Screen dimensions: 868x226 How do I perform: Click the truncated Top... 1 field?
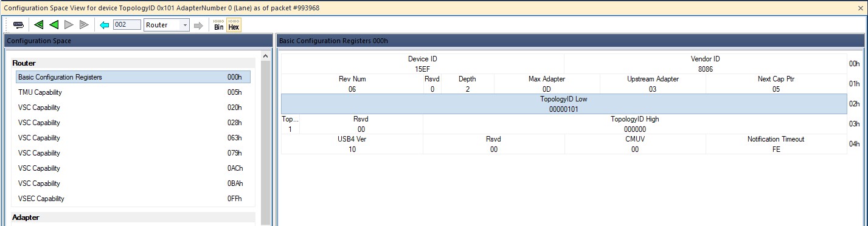pos(290,124)
